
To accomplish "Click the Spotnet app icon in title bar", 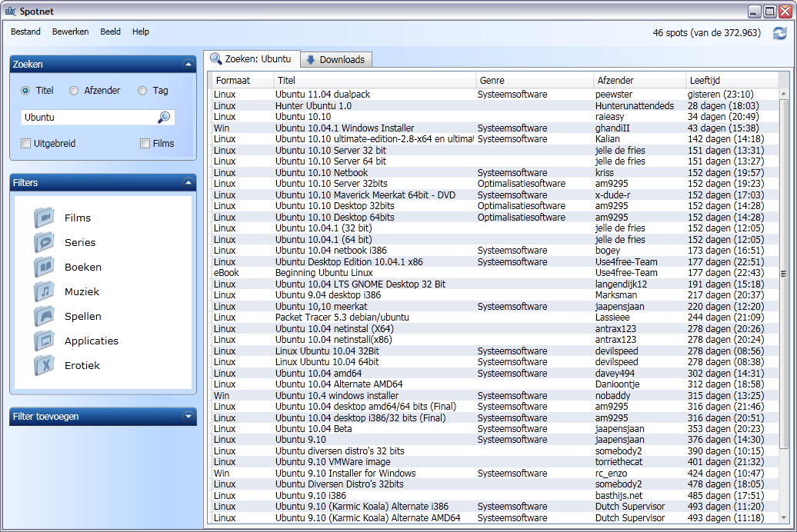I will [x=10, y=11].
